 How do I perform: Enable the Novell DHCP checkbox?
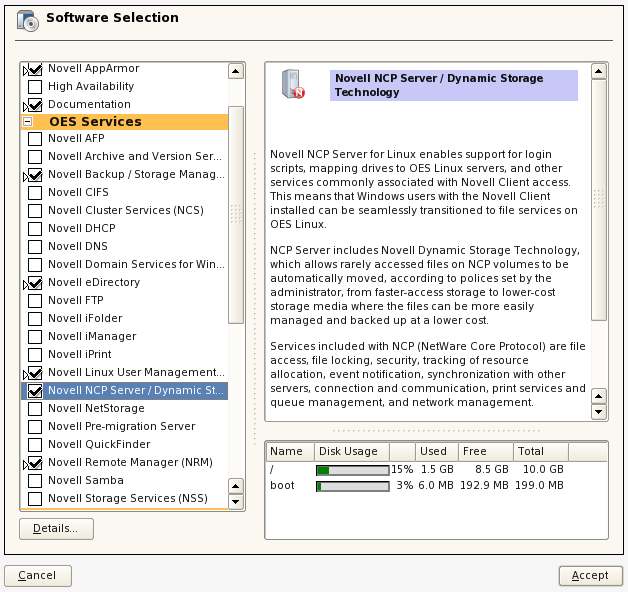click(x=35, y=229)
